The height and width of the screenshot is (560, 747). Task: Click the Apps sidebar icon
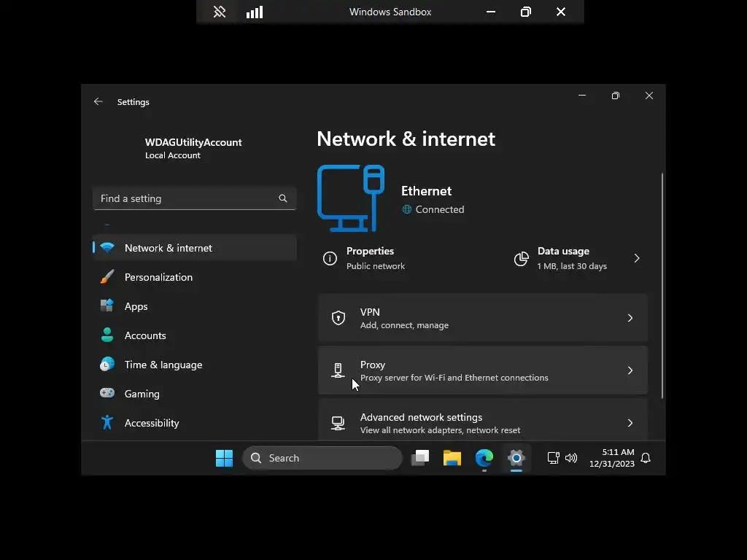click(107, 306)
